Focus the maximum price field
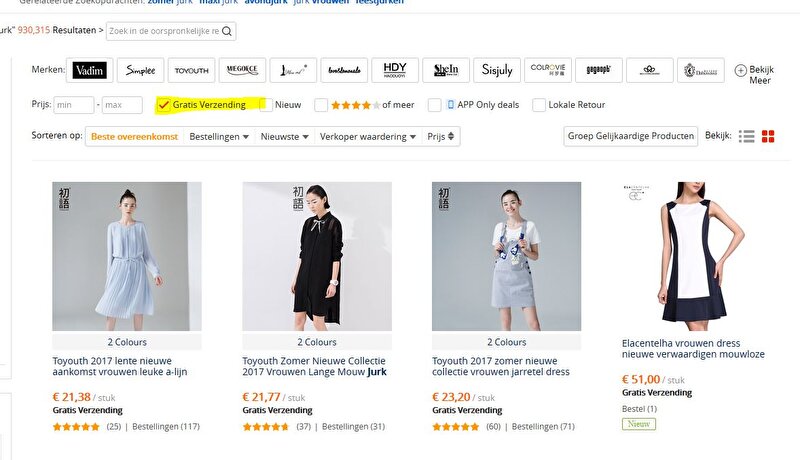 click(122, 105)
